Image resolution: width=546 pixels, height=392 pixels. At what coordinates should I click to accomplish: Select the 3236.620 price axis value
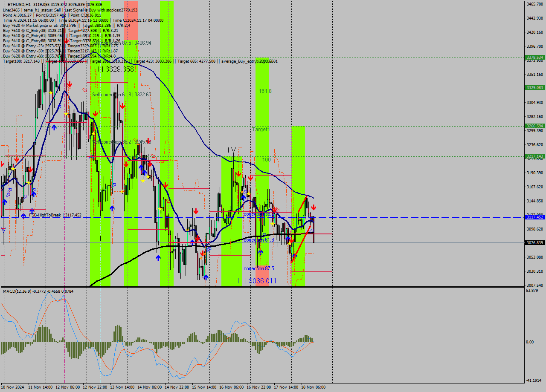click(534, 144)
